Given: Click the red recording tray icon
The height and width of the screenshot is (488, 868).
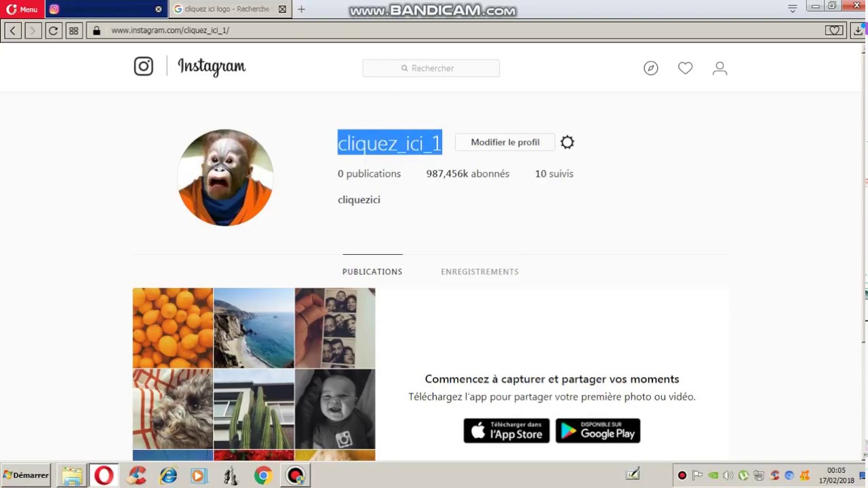Looking at the screenshot, I should [x=682, y=475].
